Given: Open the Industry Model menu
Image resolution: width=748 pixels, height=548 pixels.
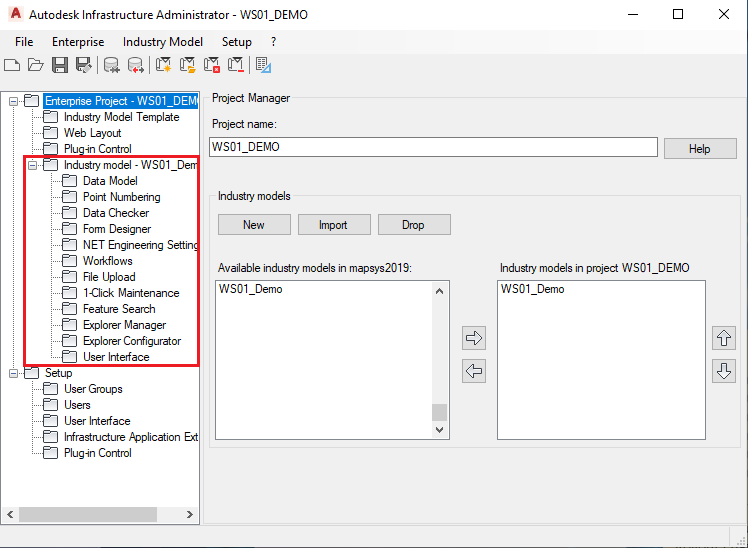Looking at the screenshot, I should pos(163,42).
